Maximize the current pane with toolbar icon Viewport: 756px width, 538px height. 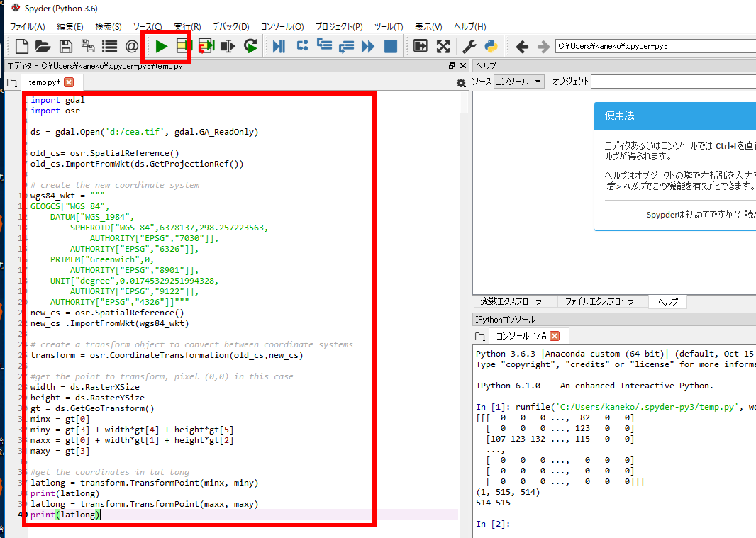[x=421, y=47]
